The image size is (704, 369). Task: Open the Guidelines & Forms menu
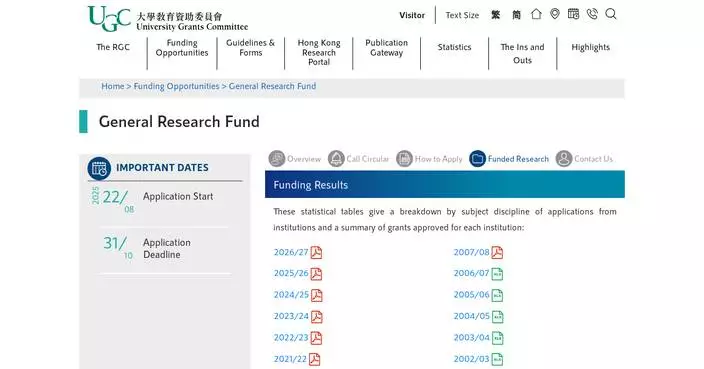[251, 48]
